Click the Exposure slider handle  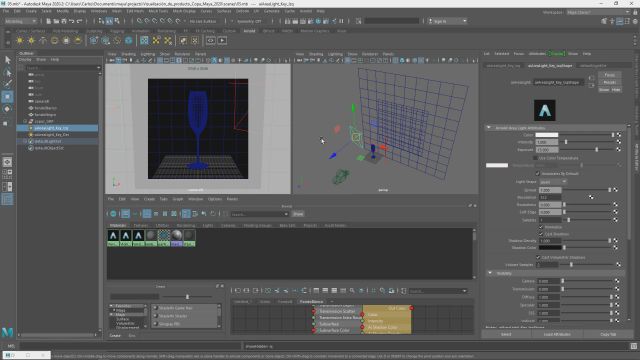(597, 150)
